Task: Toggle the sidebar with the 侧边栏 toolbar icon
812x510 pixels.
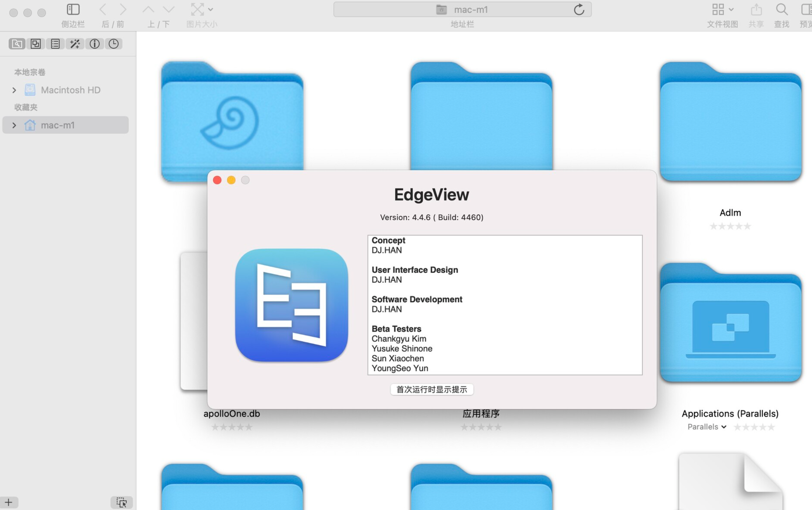Action: pos(73,9)
